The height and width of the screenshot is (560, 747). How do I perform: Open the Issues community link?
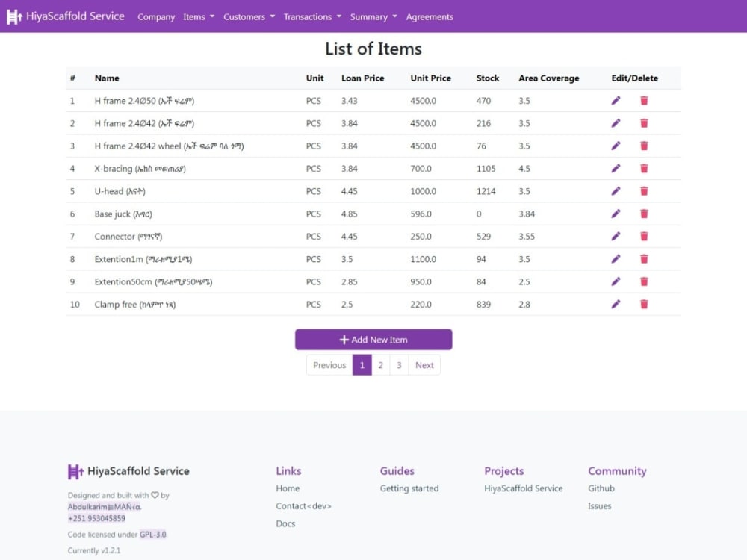599,505
